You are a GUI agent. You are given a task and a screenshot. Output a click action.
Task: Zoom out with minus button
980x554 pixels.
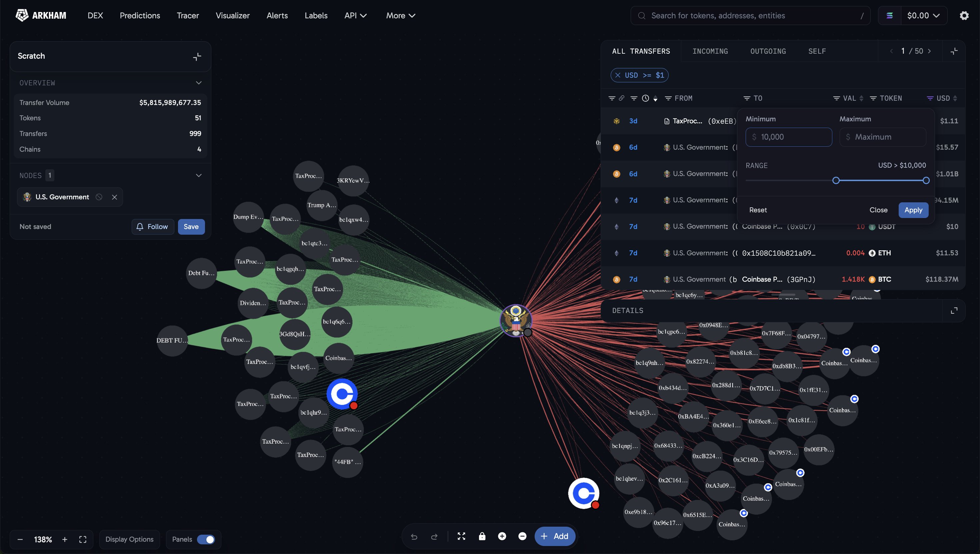[20, 540]
